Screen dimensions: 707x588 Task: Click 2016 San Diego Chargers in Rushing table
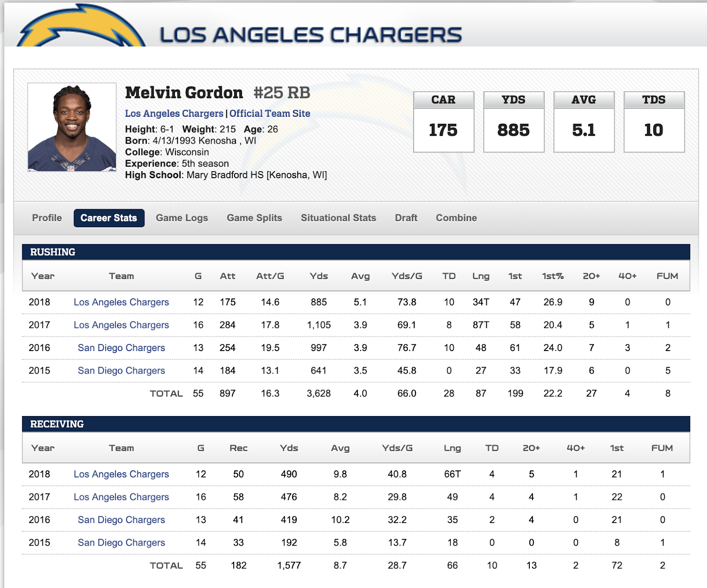(x=122, y=348)
